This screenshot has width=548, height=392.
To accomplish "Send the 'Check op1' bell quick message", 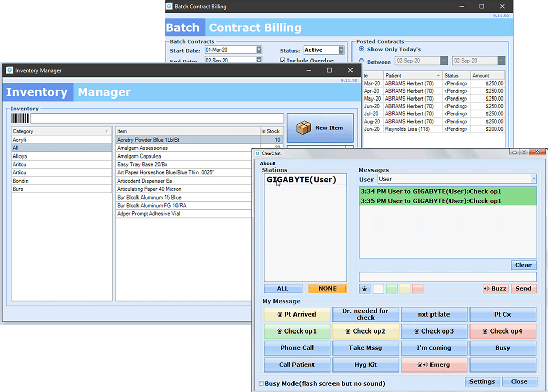I will click(x=297, y=331).
